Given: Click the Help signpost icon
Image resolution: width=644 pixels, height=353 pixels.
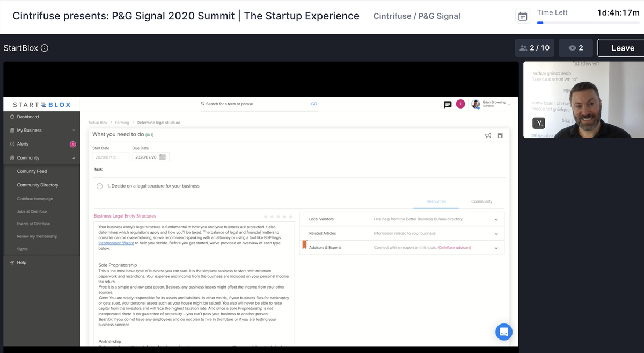Looking at the screenshot, I should (x=12, y=262).
